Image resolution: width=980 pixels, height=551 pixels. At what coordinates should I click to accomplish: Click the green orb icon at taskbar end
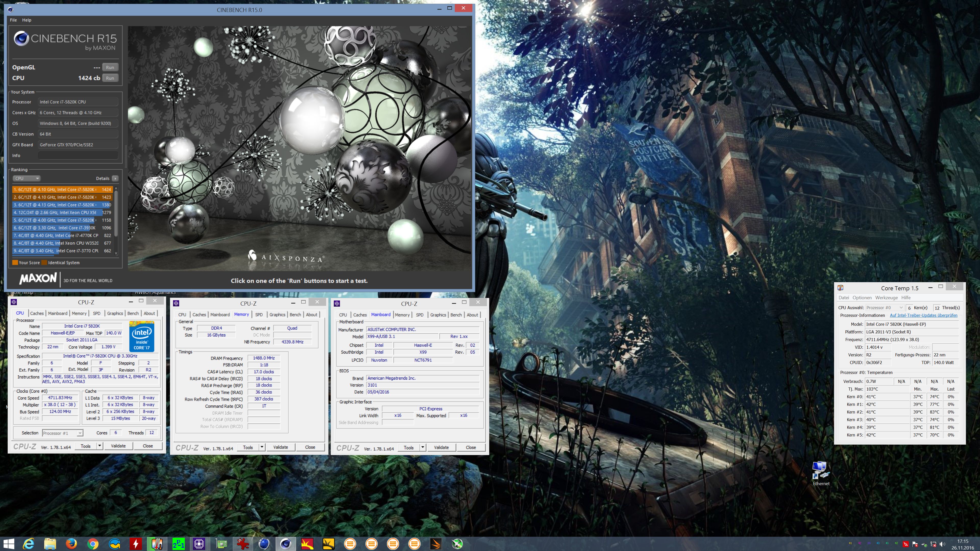click(x=457, y=544)
